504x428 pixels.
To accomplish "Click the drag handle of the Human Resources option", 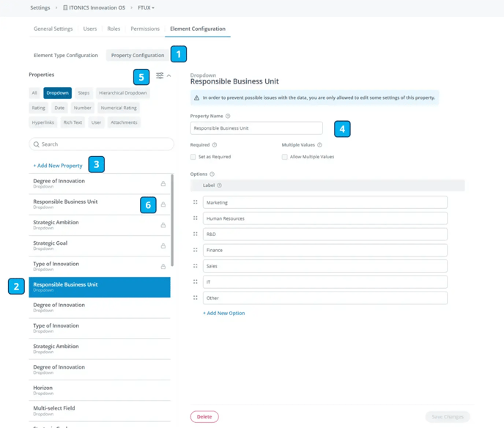I will coord(196,218).
